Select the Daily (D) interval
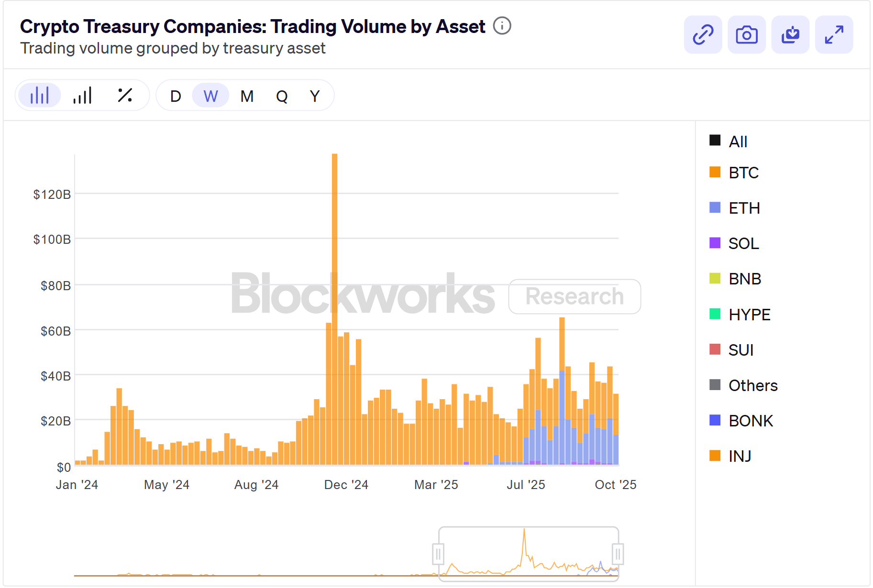This screenshot has height=588, width=873. pos(175,96)
